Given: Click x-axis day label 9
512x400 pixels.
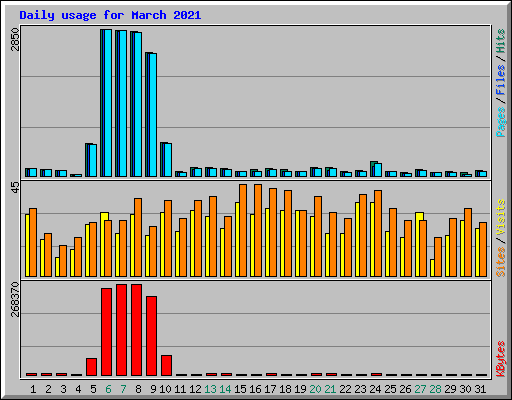Looking at the screenshot, I should tap(153, 389).
